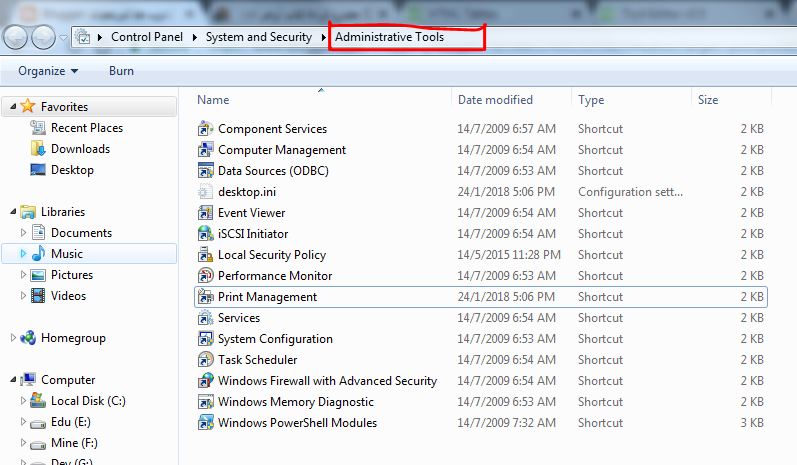
Task: Open the Component Services shortcut icon
Action: [205, 129]
